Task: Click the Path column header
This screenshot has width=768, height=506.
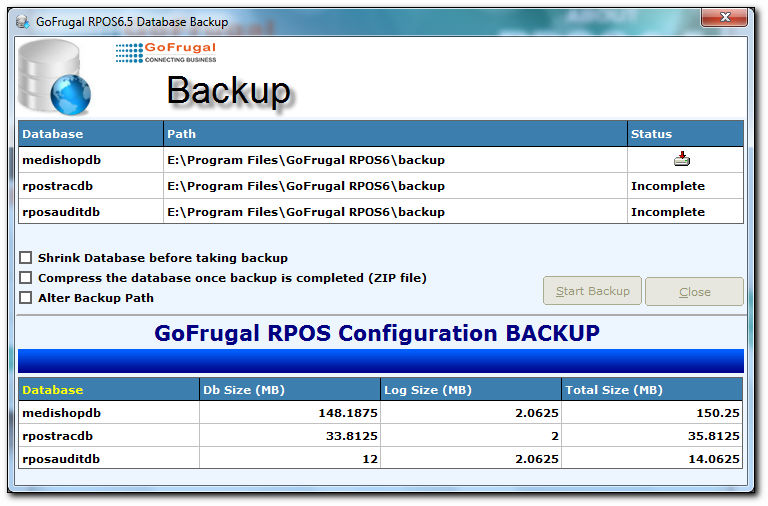Action: tap(395, 134)
